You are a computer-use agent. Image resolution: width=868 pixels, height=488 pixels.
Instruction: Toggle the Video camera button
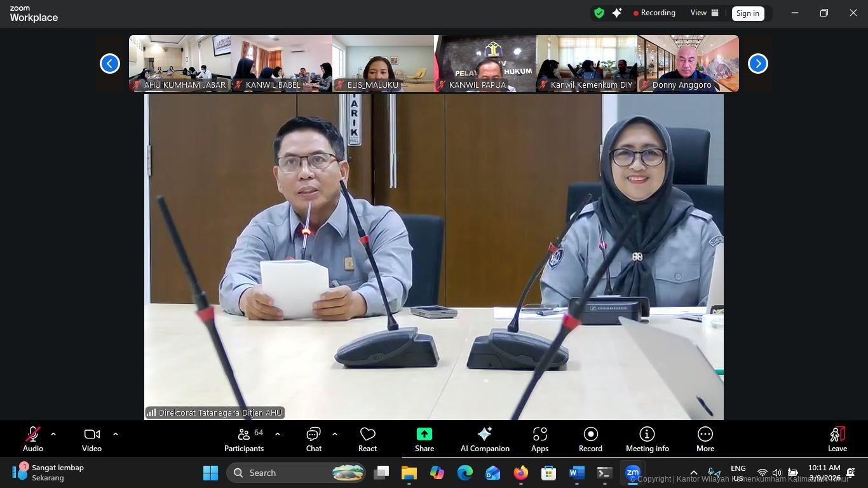92,439
